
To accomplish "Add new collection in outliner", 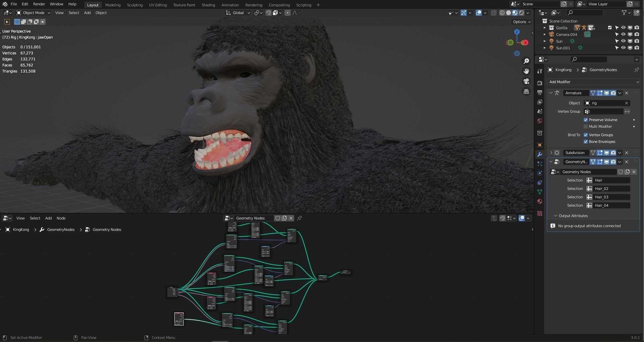I will [636, 13].
